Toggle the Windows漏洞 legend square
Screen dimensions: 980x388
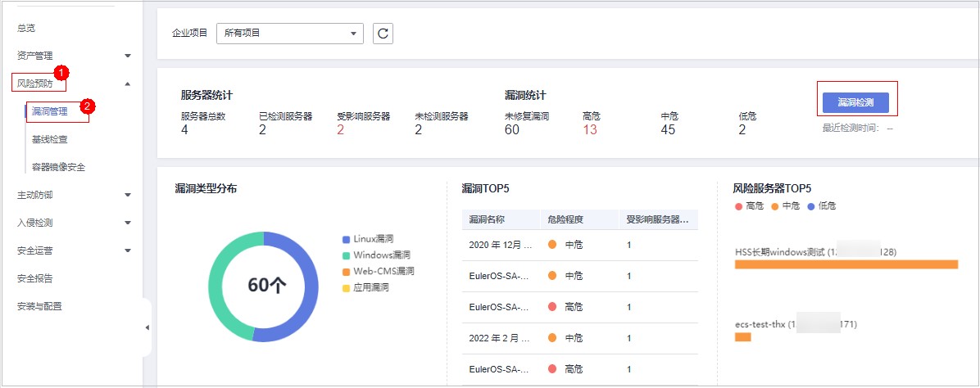347,255
